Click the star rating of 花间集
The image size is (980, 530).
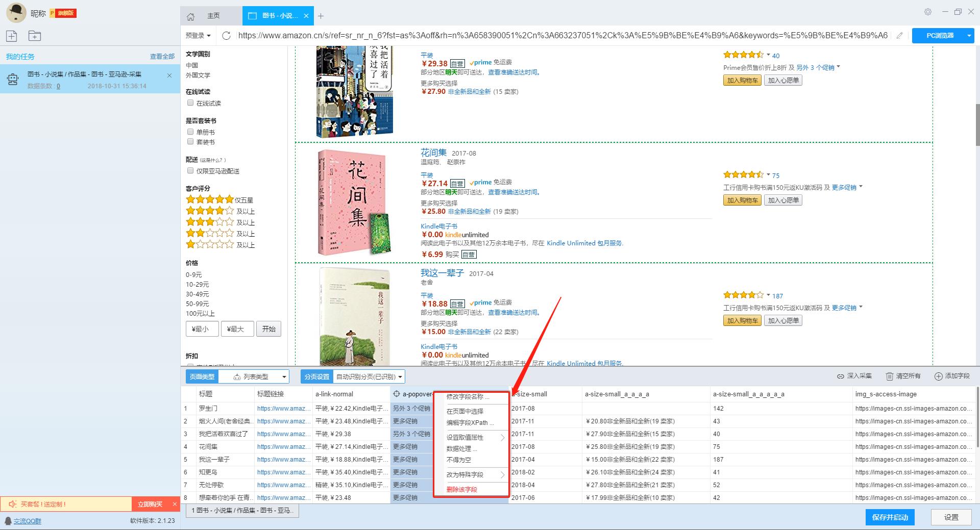[743, 174]
